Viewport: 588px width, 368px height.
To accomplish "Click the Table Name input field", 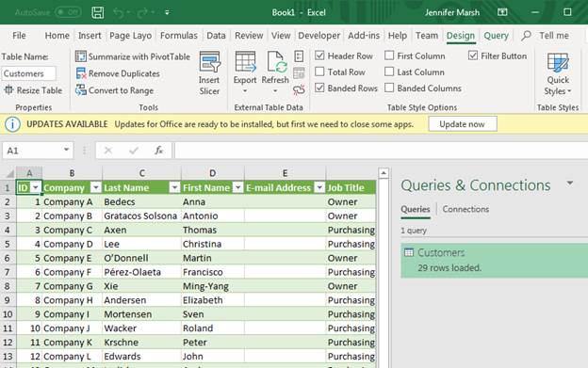I will coord(29,73).
